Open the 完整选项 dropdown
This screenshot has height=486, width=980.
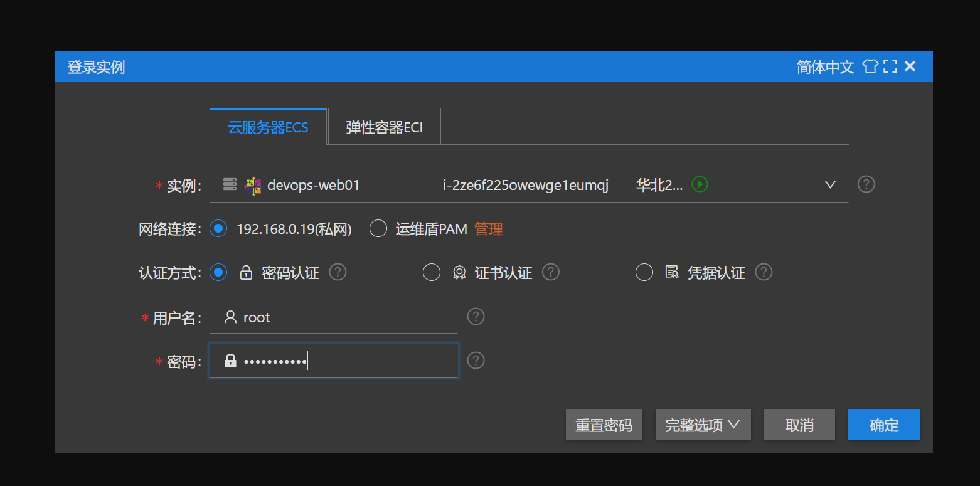click(703, 425)
